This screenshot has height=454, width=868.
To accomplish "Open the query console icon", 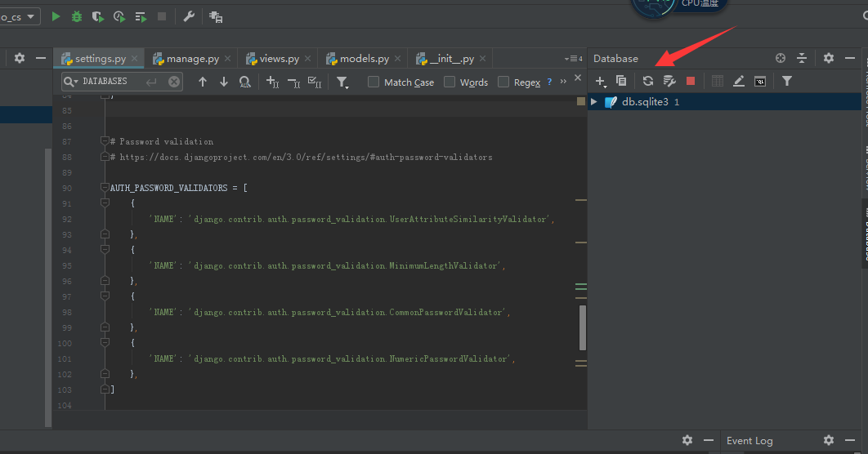I will [760, 82].
